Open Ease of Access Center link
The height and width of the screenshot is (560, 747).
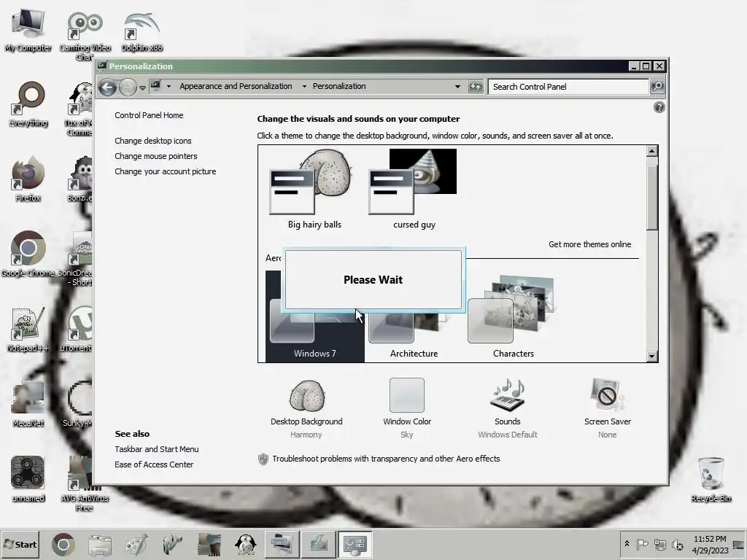(154, 464)
